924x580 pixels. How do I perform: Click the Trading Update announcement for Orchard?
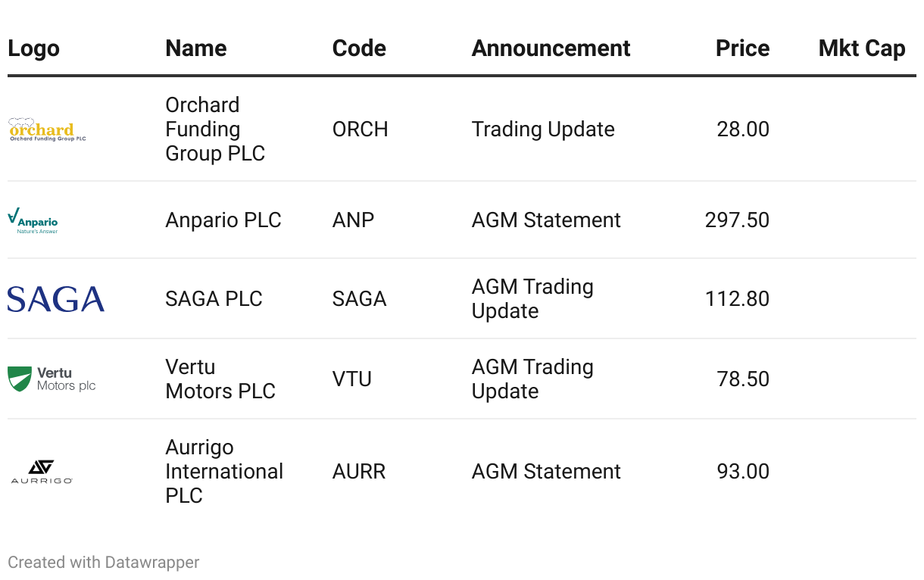pos(543,129)
